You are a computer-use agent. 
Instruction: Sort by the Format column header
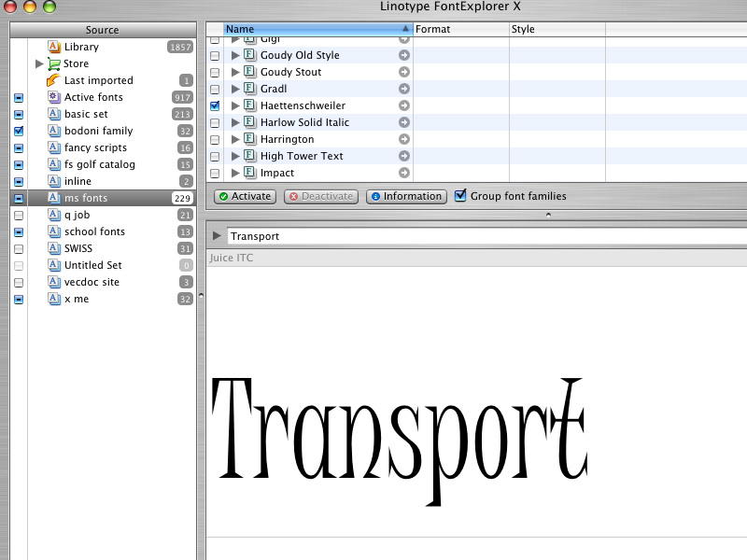pos(461,29)
